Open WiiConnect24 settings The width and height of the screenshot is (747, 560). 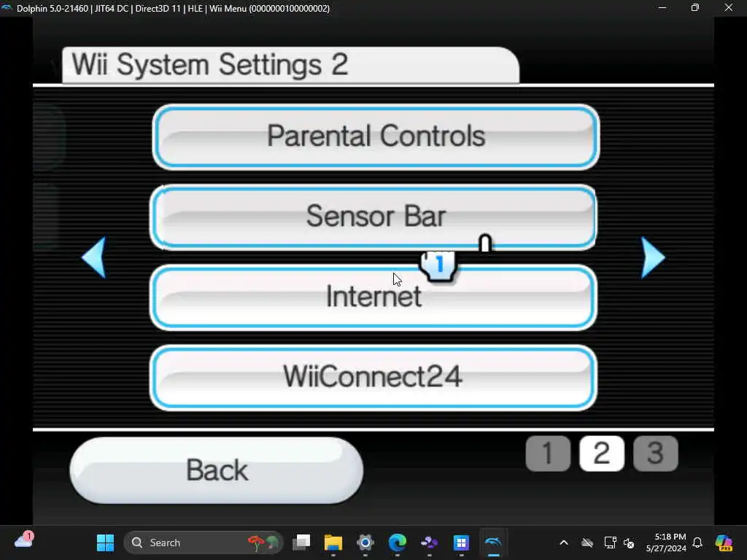[373, 377]
